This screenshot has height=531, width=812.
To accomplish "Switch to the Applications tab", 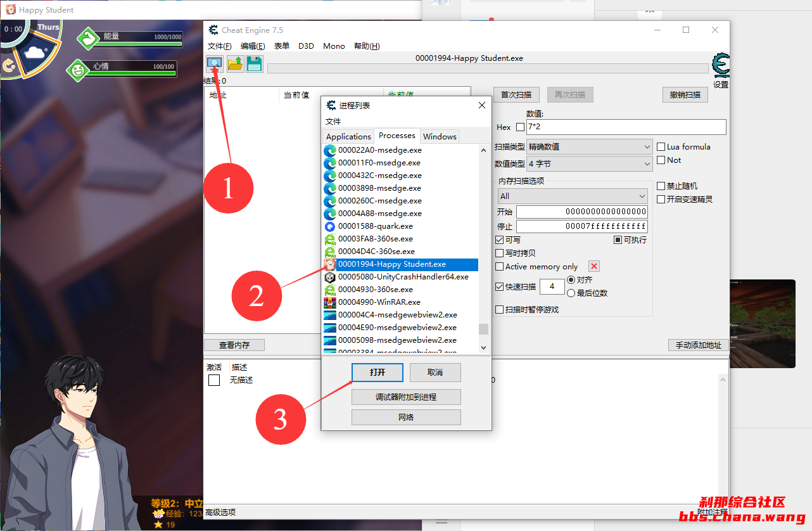I will [348, 136].
